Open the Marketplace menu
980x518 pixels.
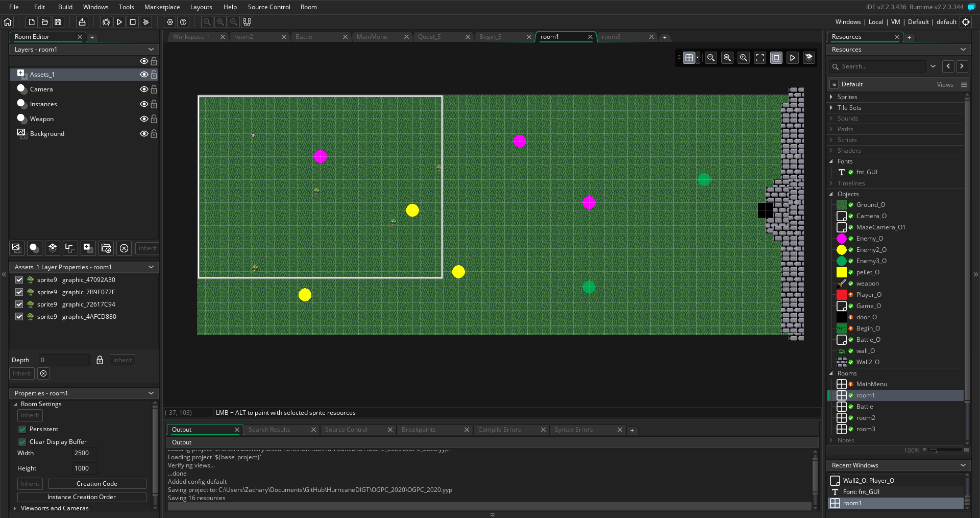(x=162, y=7)
